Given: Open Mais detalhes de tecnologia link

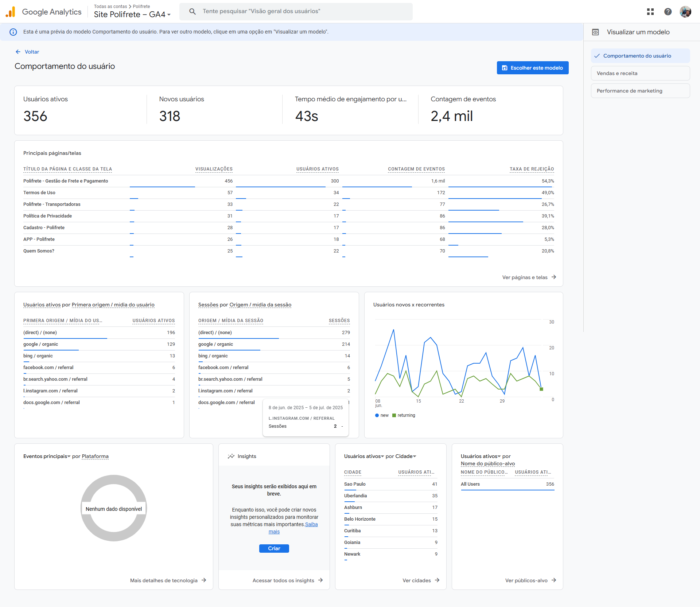Looking at the screenshot, I should coord(164,580).
